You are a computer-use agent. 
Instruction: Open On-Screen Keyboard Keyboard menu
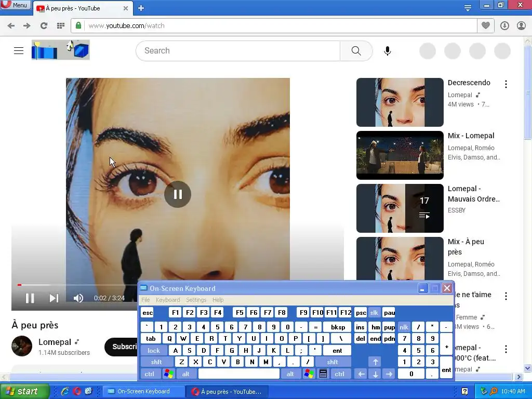pos(168,300)
